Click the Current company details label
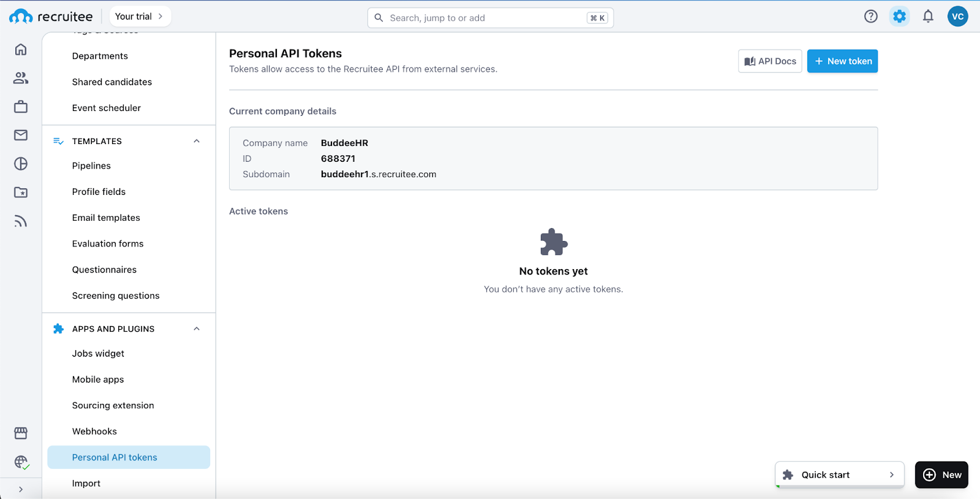The width and height of the screenshot is (980, 499). (282, 111)
